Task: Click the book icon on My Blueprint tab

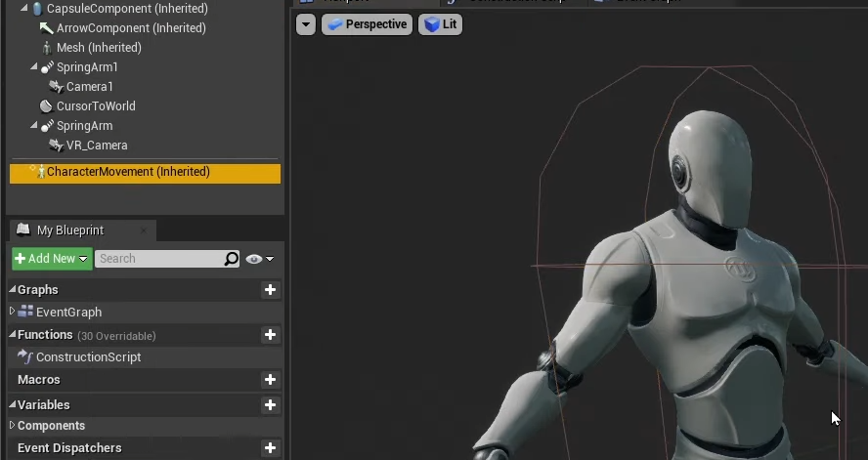Action: tap(22, 229)
